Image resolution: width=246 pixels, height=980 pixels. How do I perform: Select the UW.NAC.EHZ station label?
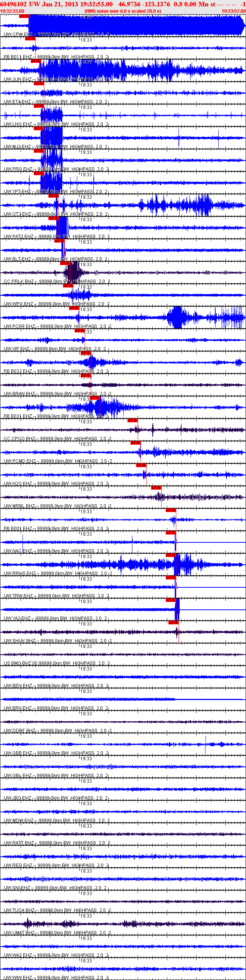pyautogui.click(x=18, y=551)
